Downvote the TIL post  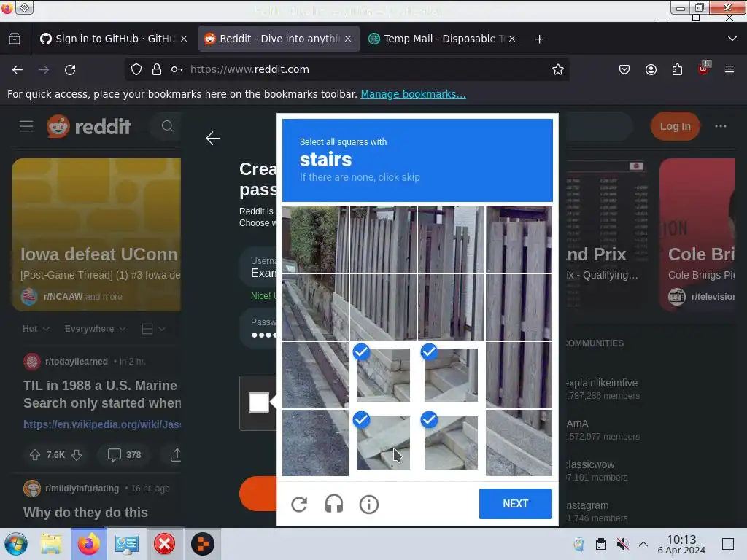click(x=77, y=455)
